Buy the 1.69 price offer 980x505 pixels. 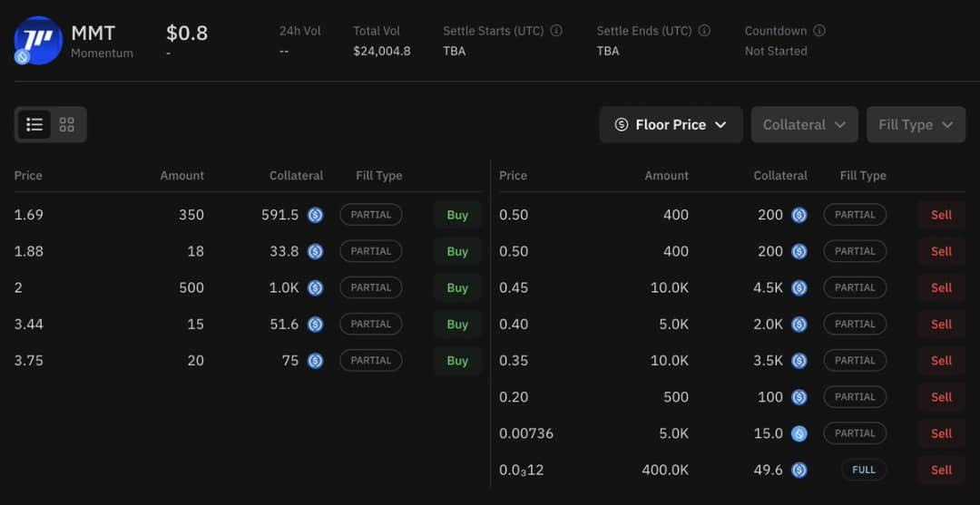[457, 215]
